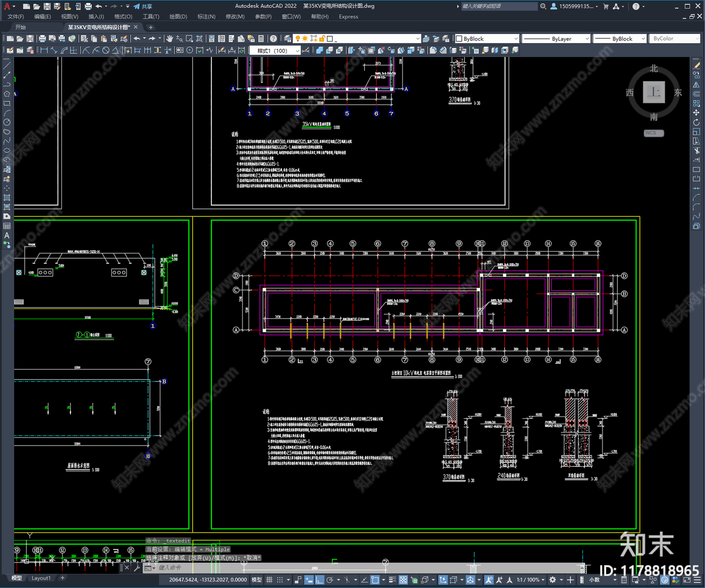Select the Linear dimension tool
The height and width of the screenshot is (588, 705).
click(x=44, y=50)
